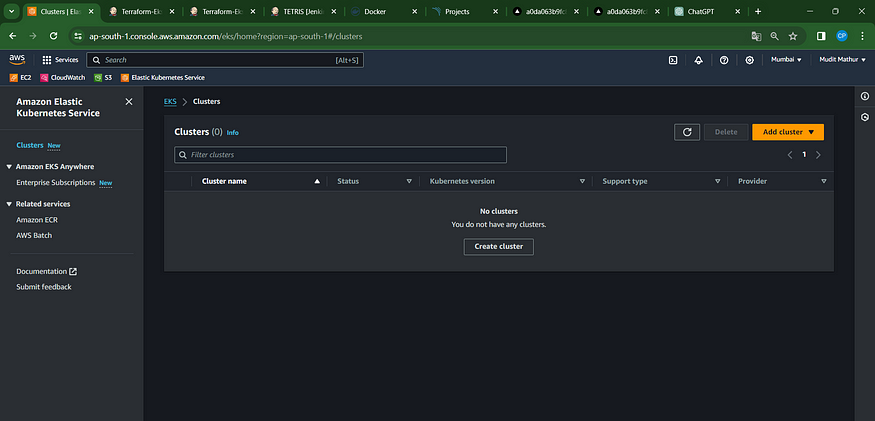Viewport: 875px width, 421px height.
Task: Go to next page of clusters
Action: point(818,155)
